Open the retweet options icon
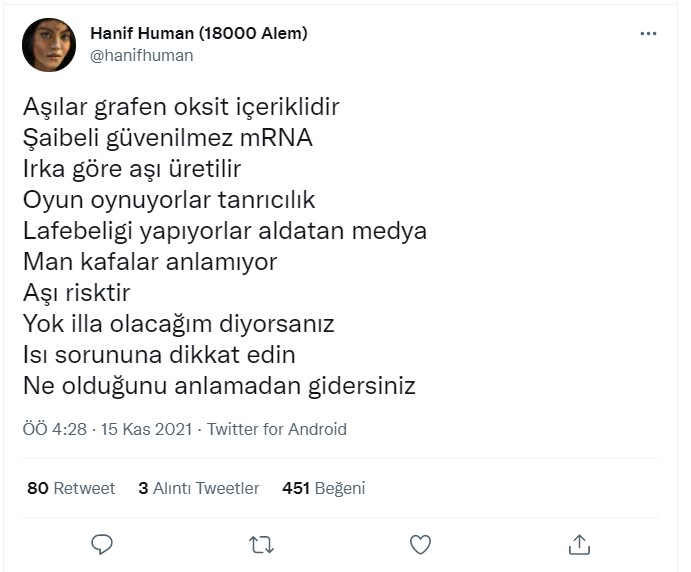 coord(261,544)
